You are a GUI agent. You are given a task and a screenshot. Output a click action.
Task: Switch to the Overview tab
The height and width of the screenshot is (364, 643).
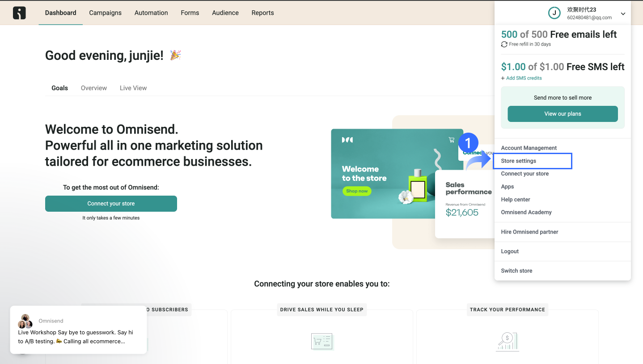coord(94,88)
